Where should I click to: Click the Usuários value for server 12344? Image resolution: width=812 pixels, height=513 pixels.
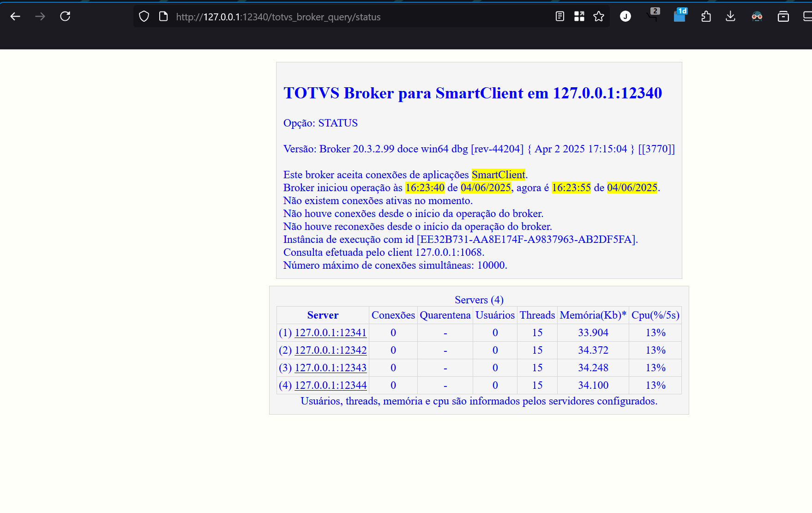(x=495, y=385)
